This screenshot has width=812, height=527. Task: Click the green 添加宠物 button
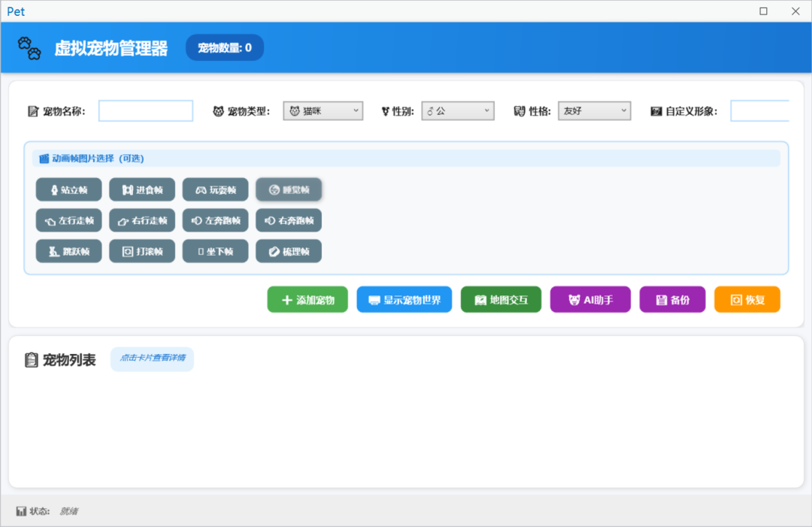pos(306,300)
